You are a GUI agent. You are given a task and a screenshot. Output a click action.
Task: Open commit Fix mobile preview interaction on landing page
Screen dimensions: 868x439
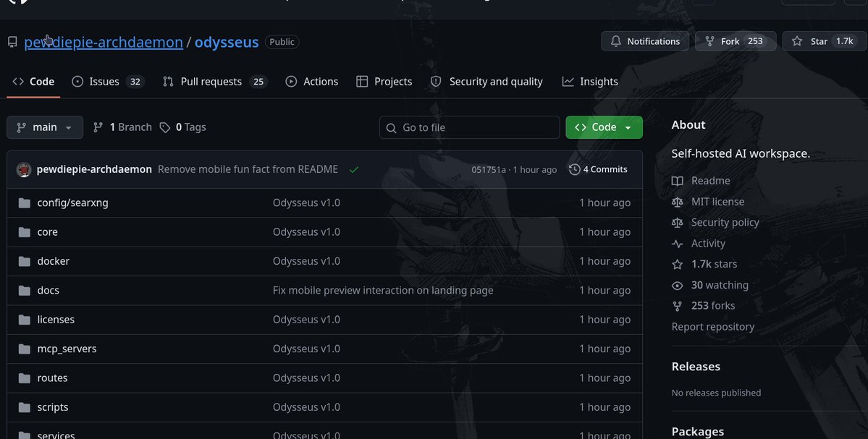(383, 290)
